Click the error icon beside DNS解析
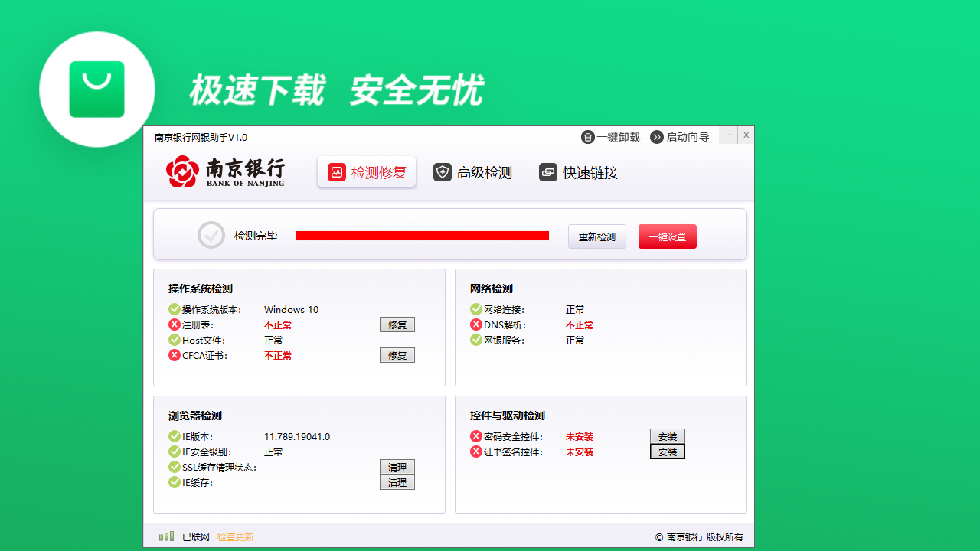980x551 pixels. (x=475, y=324)
